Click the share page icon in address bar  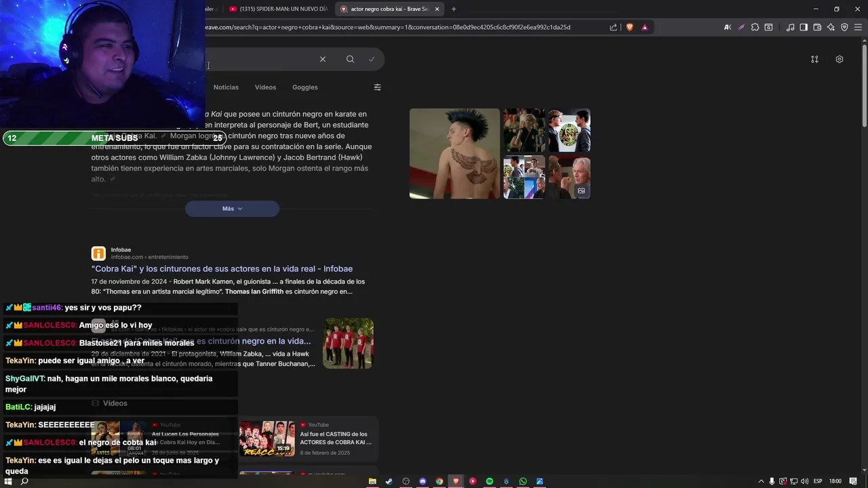point(613,27)
